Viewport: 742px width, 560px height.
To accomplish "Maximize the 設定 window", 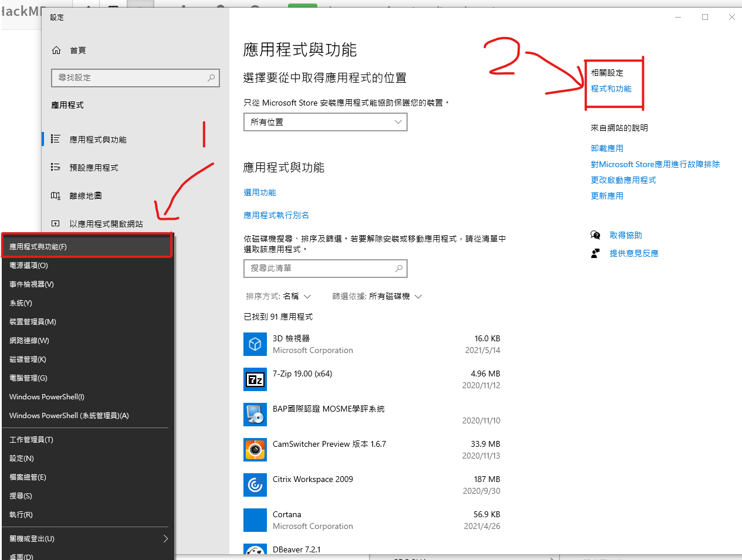I will [x=705, y=17].
